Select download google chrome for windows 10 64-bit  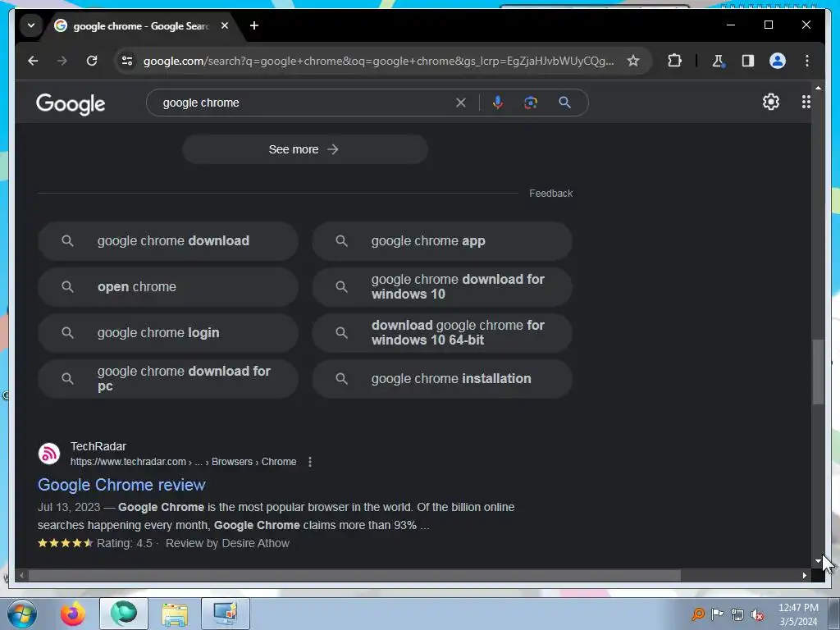[x=442, y=333]
